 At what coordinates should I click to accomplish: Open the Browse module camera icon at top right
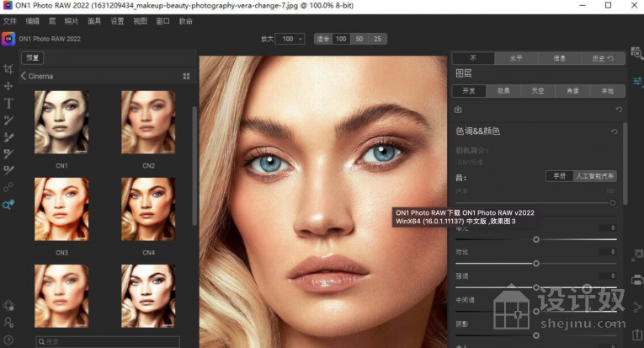click(636, 53)
